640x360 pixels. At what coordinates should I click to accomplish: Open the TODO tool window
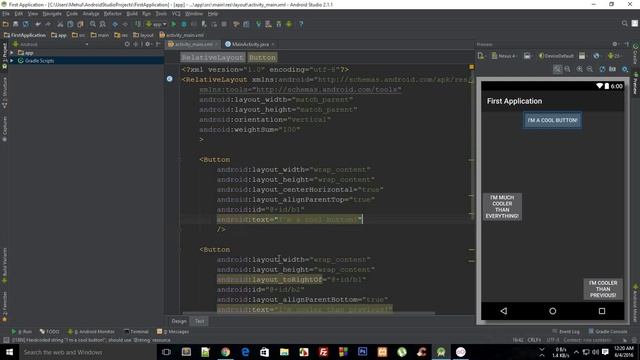tap(49, 332)
